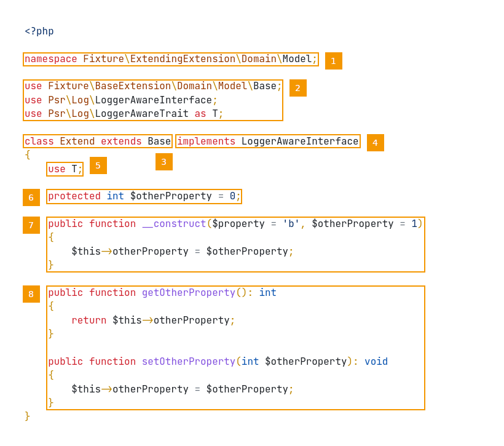Click the setOtherProperty method name
The image size is (504, 446).
tap(188, 362)
